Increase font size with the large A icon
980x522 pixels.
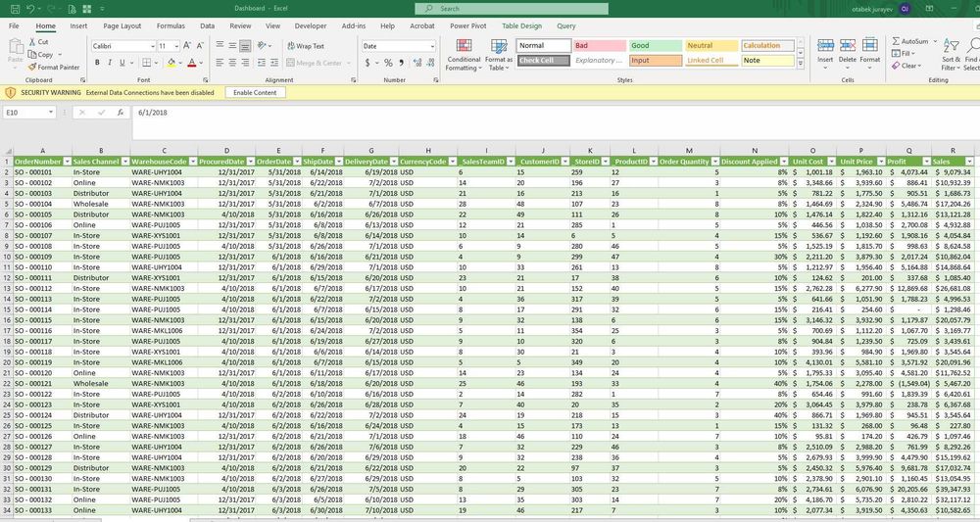pyautogui.click(x=187, y=46)
